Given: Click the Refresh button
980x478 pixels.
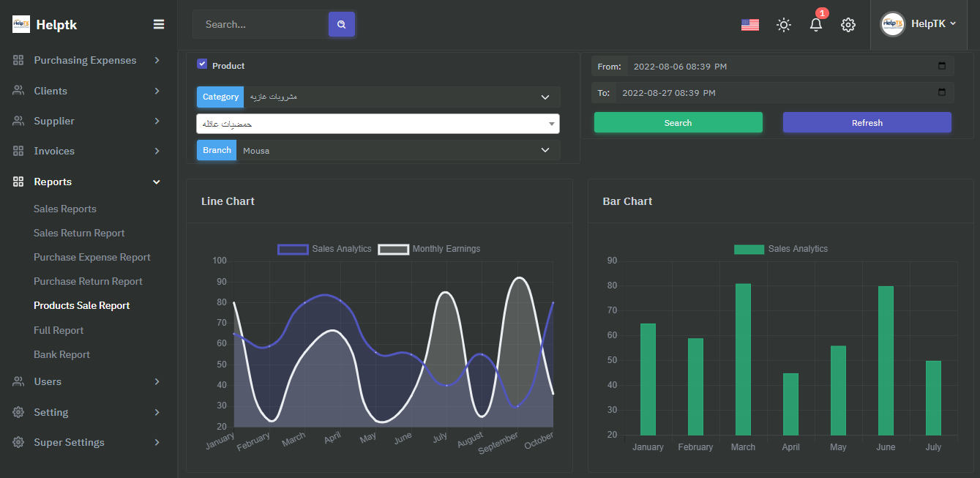Looking at the screenshot, I should [x=867, y=123].
